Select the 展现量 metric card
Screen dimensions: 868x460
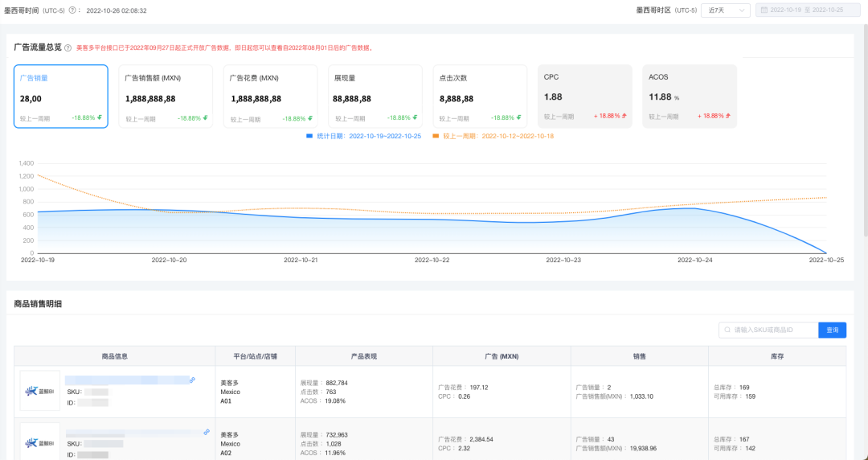(375, 97)
